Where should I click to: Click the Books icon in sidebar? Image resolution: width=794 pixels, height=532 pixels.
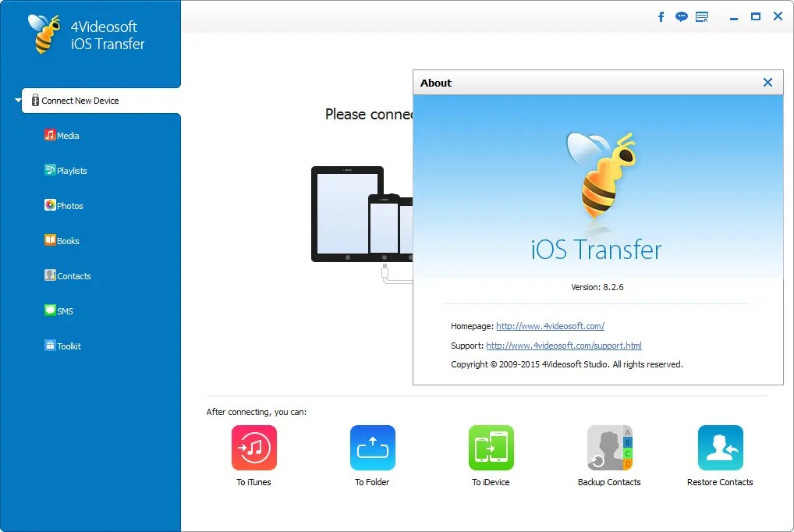(x=50, y=239)
